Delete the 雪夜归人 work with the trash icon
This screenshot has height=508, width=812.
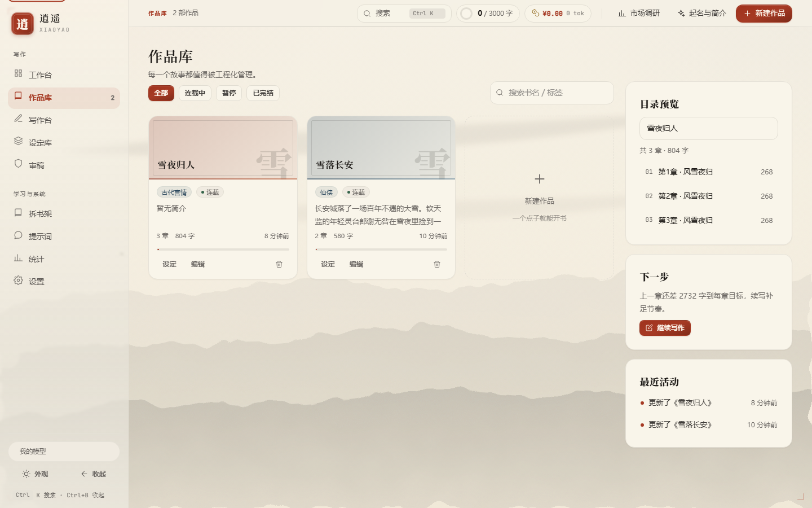[x=279, y=264]
